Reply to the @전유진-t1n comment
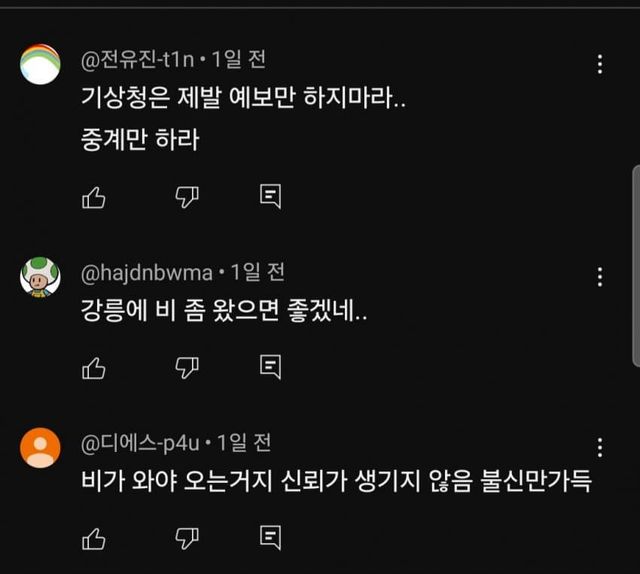Viewport: 640px width, 574px height. (270, 197)
